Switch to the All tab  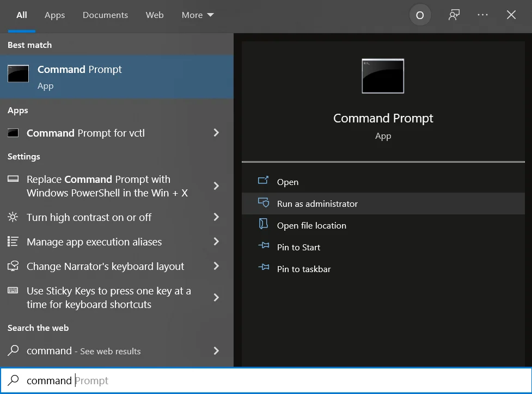coord(22,15)
